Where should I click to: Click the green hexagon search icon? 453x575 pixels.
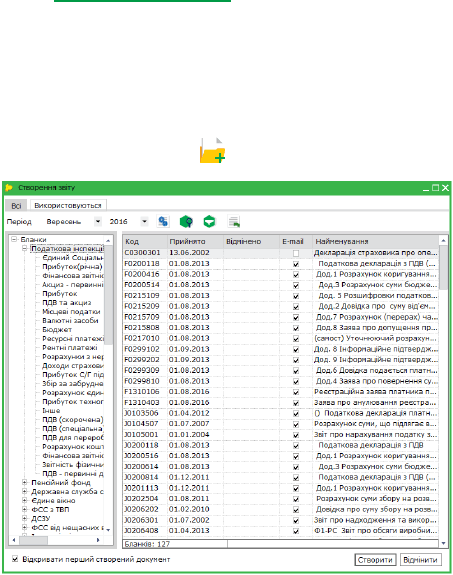pyautogui.click(x=186, y=221)
